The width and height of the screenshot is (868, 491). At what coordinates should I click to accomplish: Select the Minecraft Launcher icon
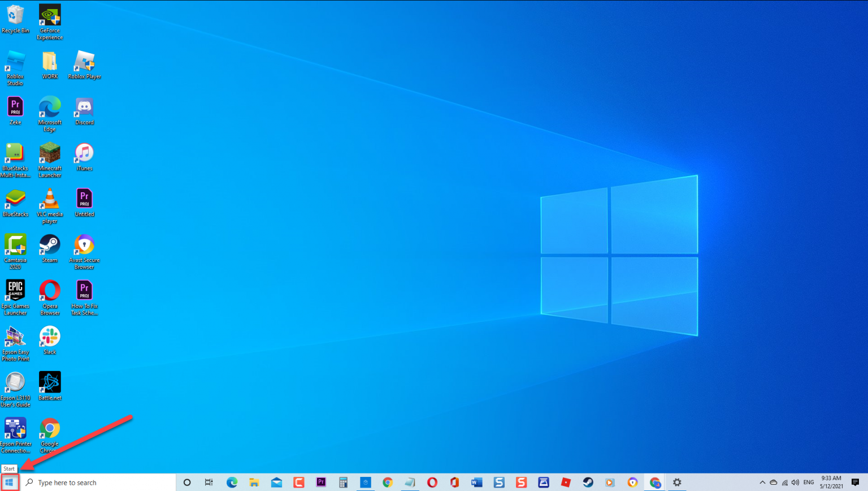[x=50, y=160]
